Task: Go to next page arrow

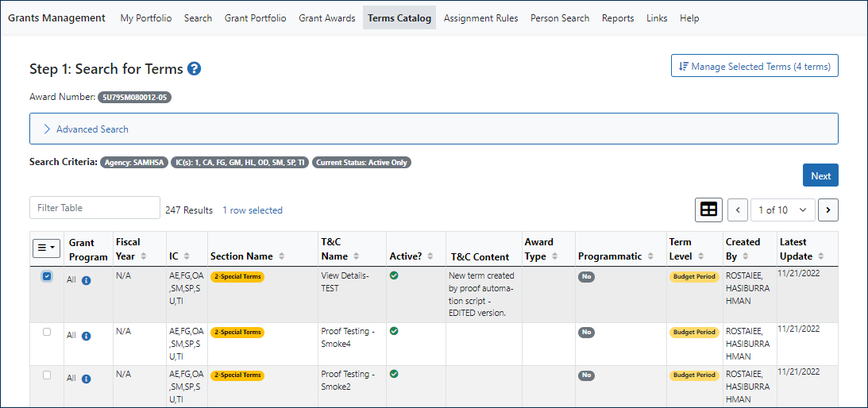Action: pos(827,210)
